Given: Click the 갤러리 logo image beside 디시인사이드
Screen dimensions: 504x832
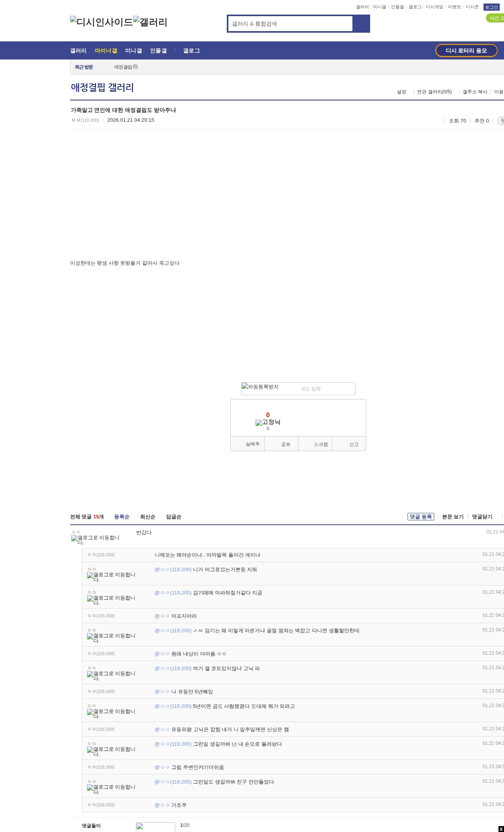Looking at the screenshot, I should click(150, 22).
